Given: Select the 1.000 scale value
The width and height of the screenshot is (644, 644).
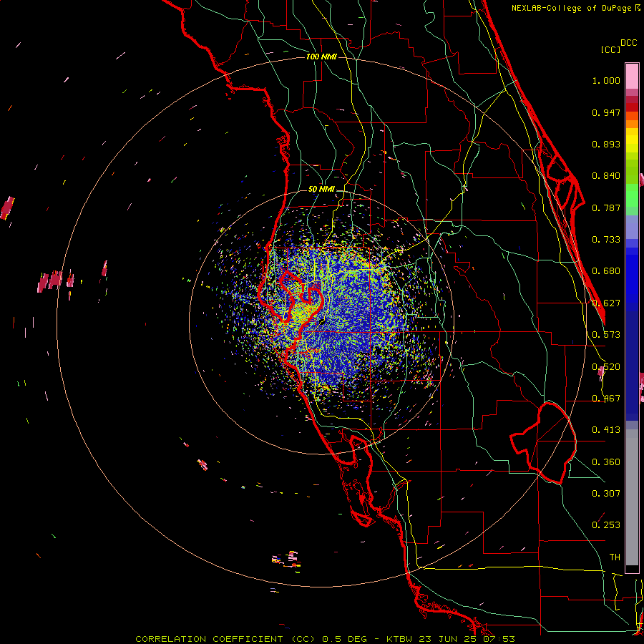Looking at the screenshot, I should coord(606,80).
